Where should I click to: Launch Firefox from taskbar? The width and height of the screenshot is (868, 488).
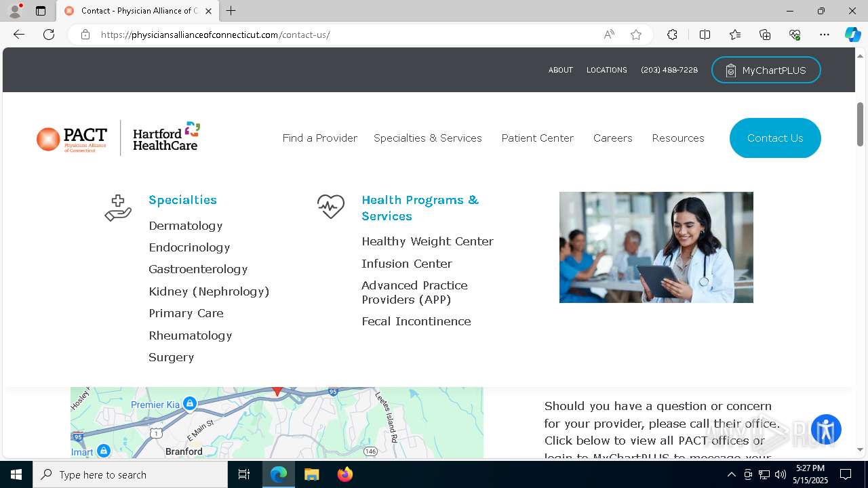344,474
